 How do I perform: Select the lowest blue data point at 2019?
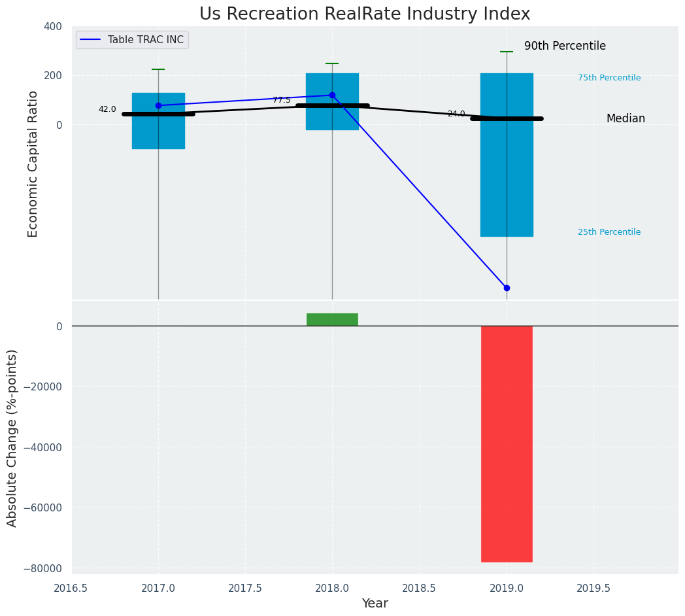(x=507, y=288)
